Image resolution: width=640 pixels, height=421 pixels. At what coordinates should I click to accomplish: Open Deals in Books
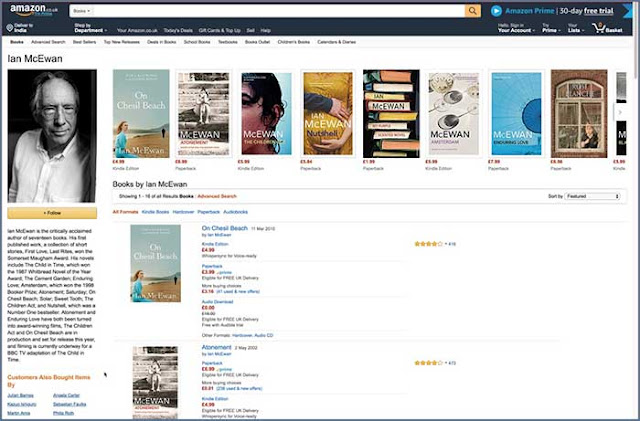pyautogui.click(x=162, y=42)
